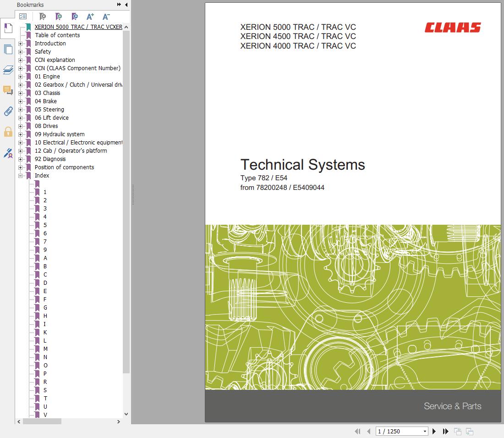The width and height of the screenshot is (504, 438).
Task: Collapse the Index bookmark tree
Action: (20, 176)
